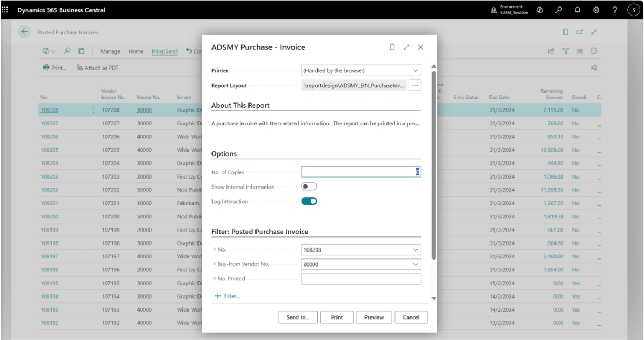The image size is (644, 340).
Task: Remove the No. filter with X
Action: (x=214, y=249)
